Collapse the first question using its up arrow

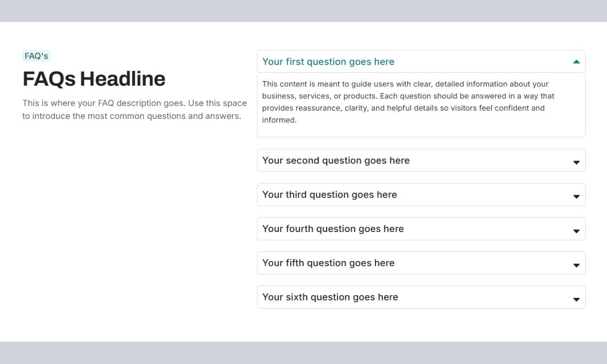click(576, 62)
